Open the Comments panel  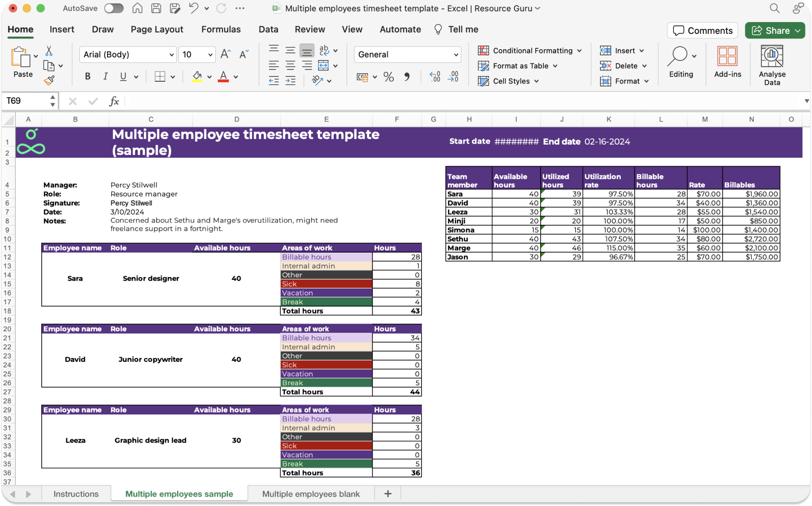click(x=702, y=30)
